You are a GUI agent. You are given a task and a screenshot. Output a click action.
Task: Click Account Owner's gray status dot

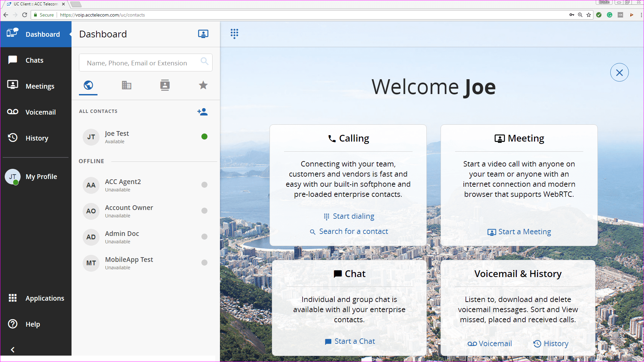pyautogui.click(x=204, y=211)
